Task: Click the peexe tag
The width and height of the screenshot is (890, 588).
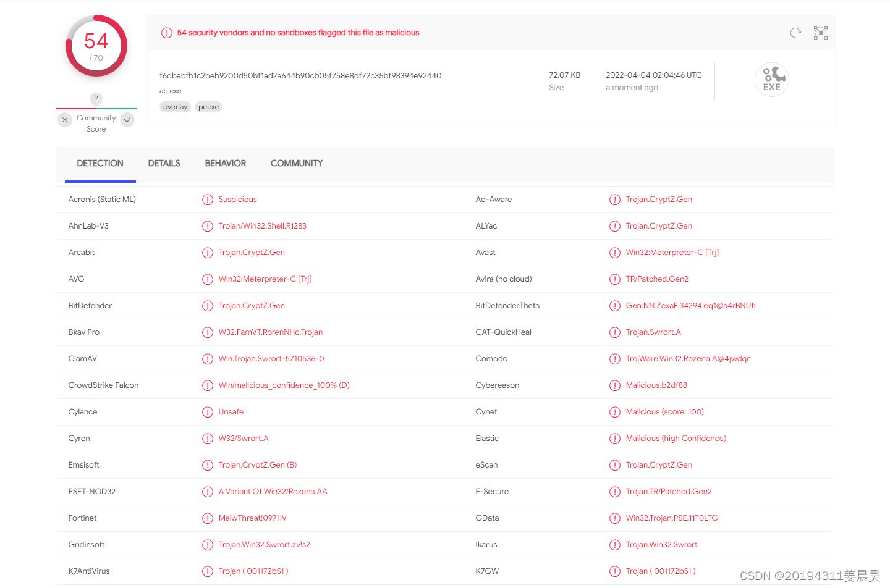Action: (209, 107)
